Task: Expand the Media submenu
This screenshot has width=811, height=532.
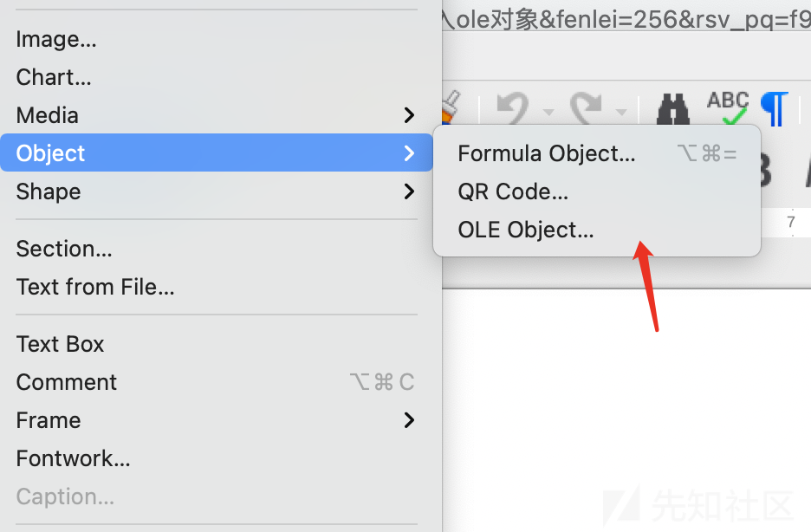Action: pyautogui.click(x=217, y=114)
